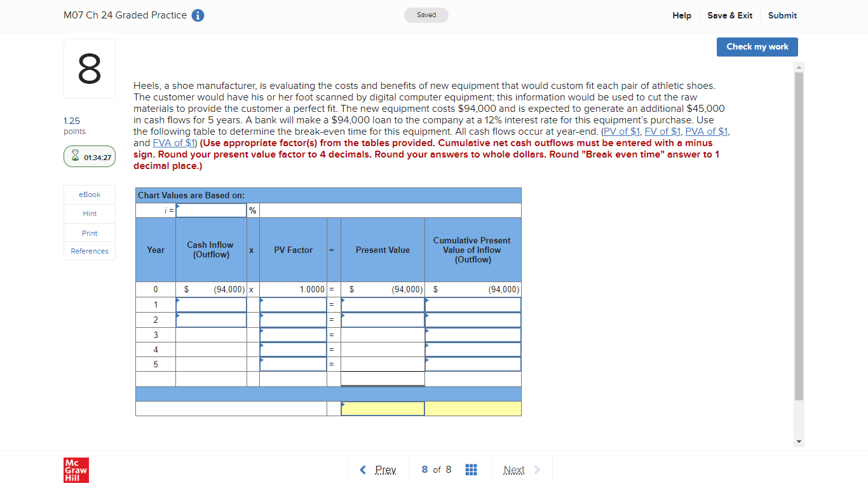The image size is (868, 488).
Task: Click the Saved status pill
Action: pos(426,15)
